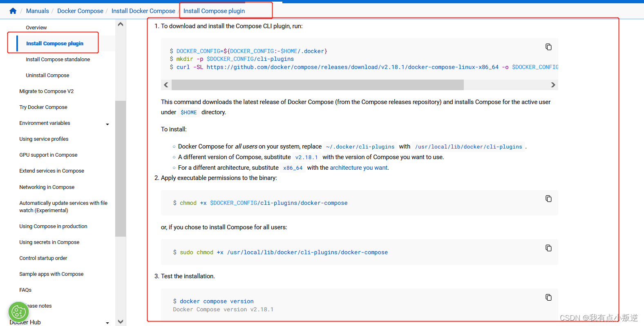644x326 pixels.
Task: Copy the sudo chmod command
Action: point(548,248)
